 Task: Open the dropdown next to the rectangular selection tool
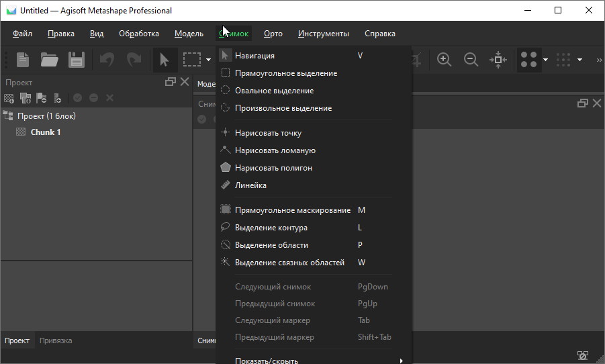[209, 60]
